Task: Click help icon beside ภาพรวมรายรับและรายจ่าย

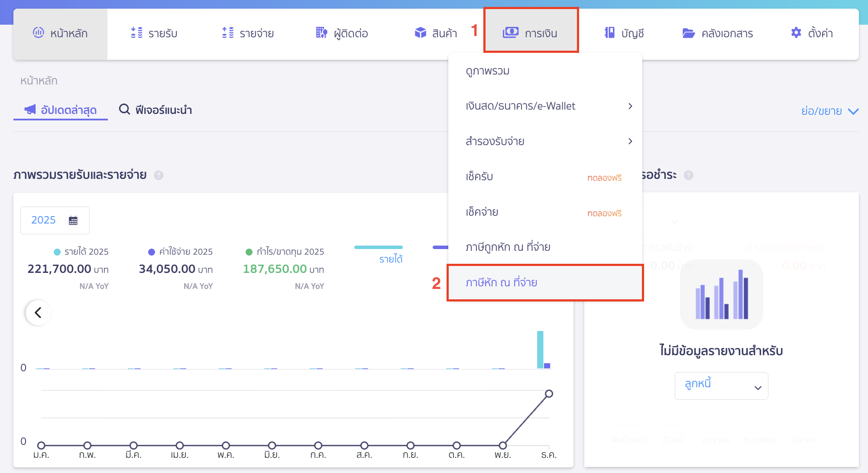Action: click(159, 175)
